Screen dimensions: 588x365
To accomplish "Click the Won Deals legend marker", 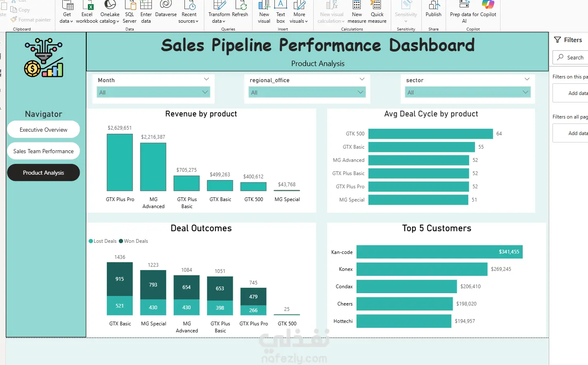I will click(x=121, y=241).
